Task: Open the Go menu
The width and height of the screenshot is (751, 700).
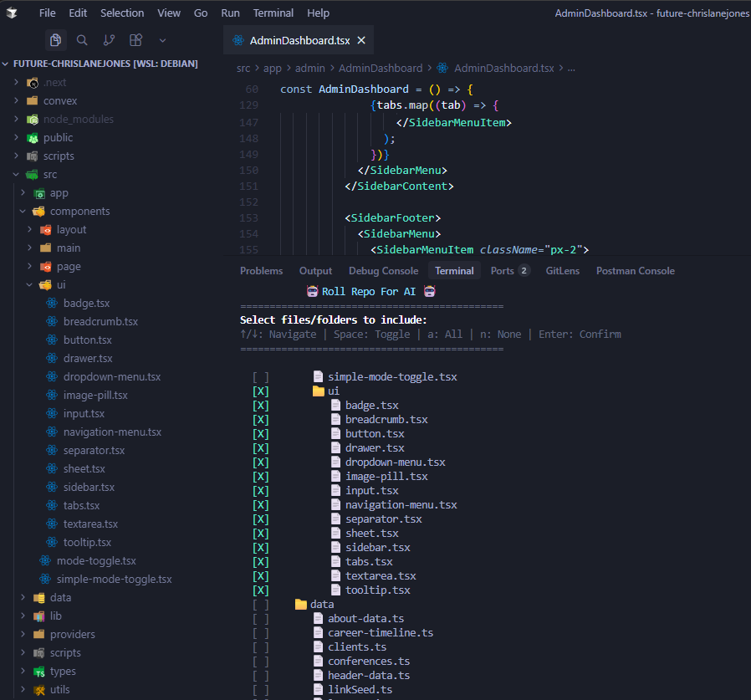Action: pos(201,13)
